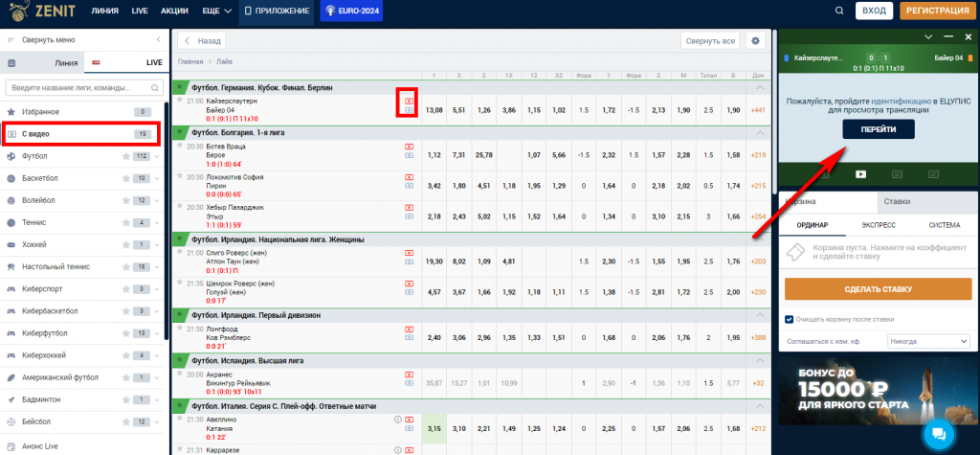The image size is (980, 455).
Task: Favorite the Хоккей sport with star
Action: coord(125,244)
